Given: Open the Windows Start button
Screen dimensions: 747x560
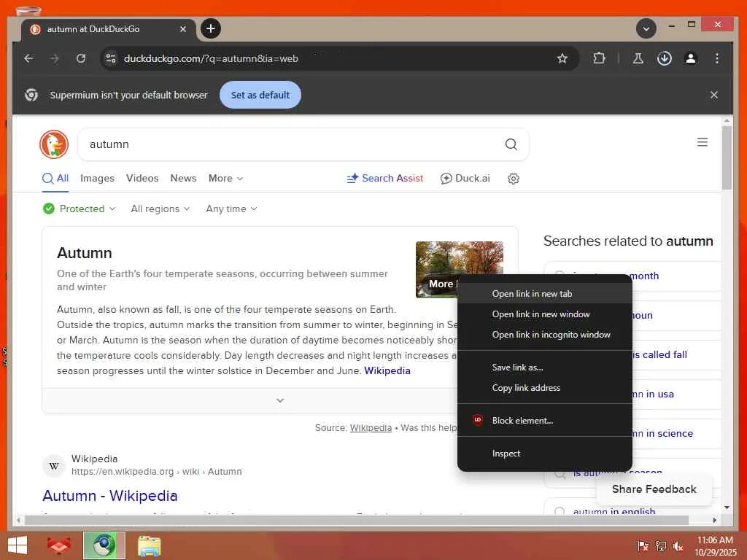Looking at the screenshot, I should tap(18, 545).
